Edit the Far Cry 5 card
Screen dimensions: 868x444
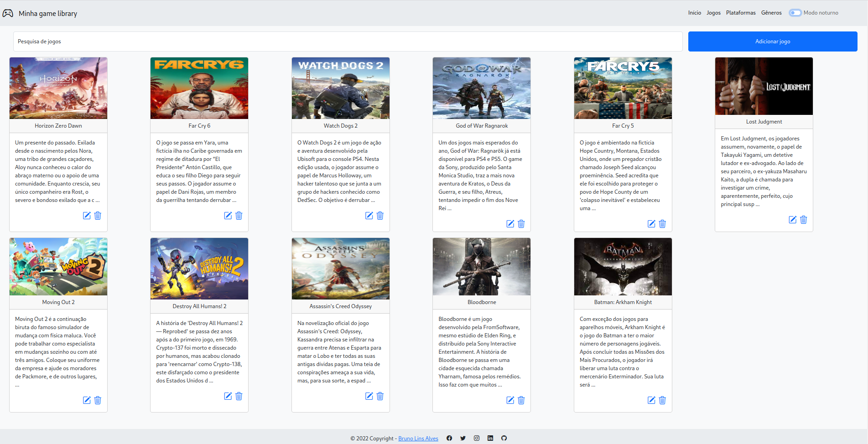pyautogui.click(x=651, y=224)
